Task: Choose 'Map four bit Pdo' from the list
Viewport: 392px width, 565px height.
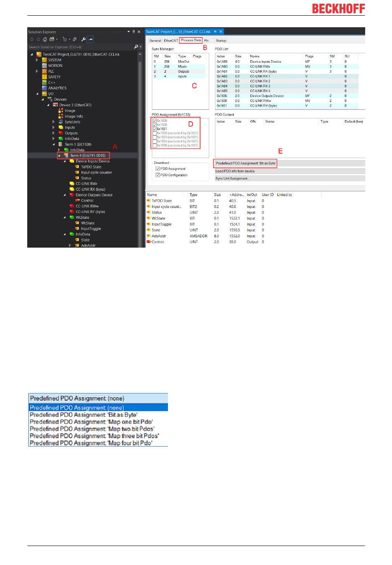Action: 98,443
